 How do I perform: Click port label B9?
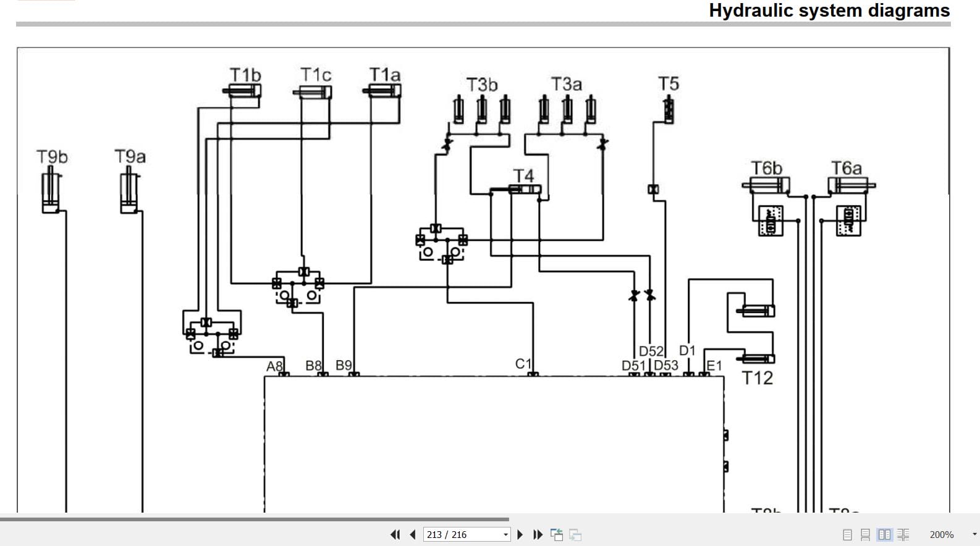[x=344, y=366]
